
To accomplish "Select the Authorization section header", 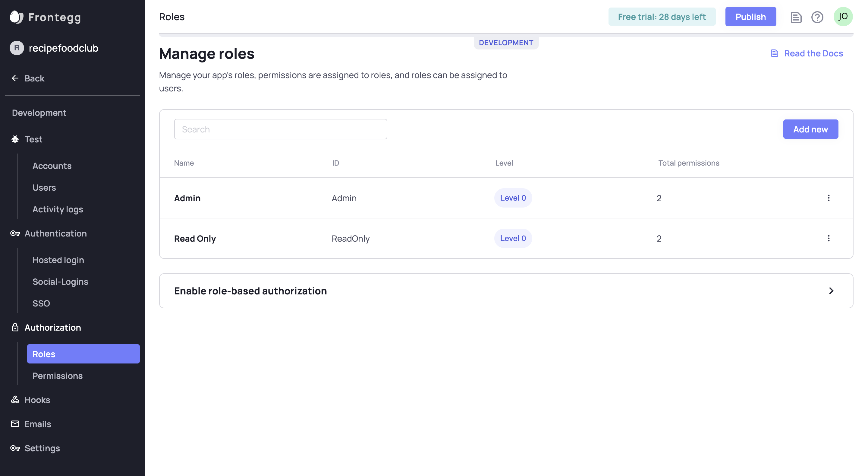I will tap(52, 327).
